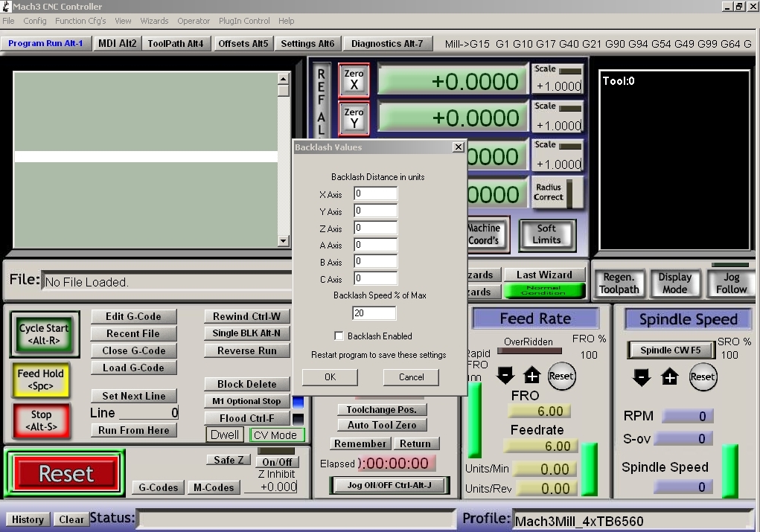Click the Zero Y axis button
Screen dimensions: 760x532
pos(354,118)
